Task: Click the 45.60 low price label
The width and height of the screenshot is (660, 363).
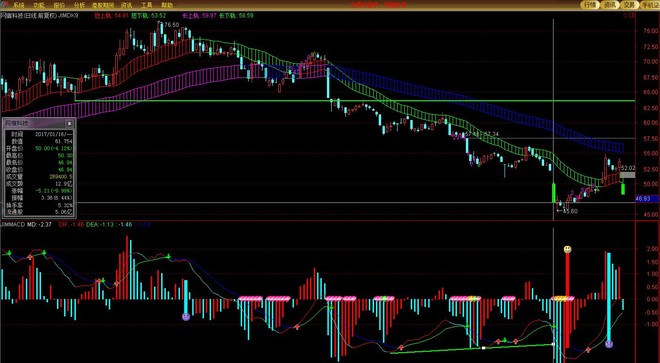Action: click(x=570, y=211)
